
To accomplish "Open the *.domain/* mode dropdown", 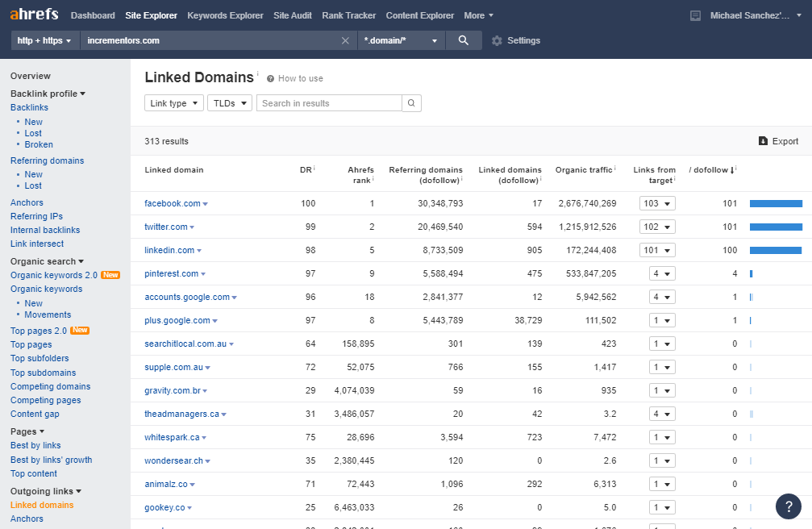I will click(x=401, y=40).
